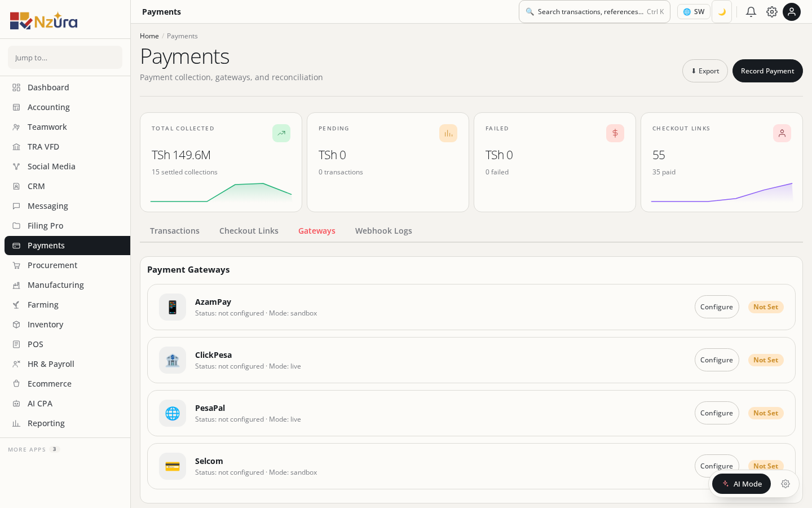The height and width of the screenshot is (508, 812).
Task: Select the Gateways tab
Action: (317, 231)
